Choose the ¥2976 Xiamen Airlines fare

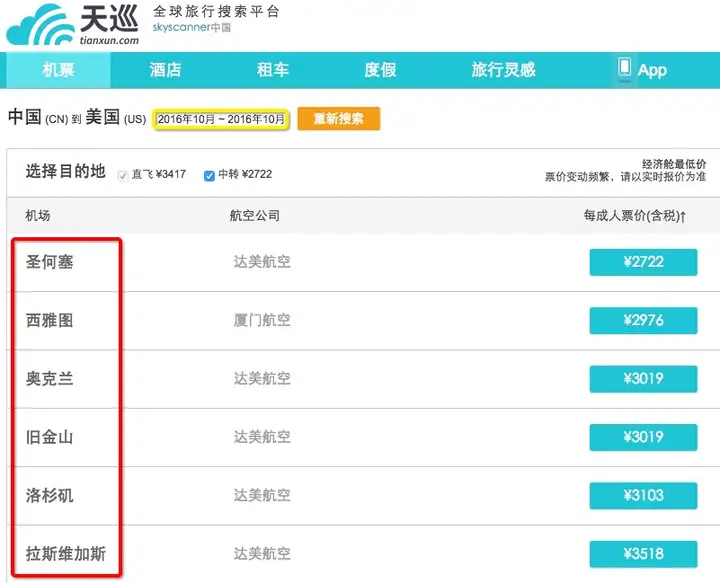coord(643,320)
